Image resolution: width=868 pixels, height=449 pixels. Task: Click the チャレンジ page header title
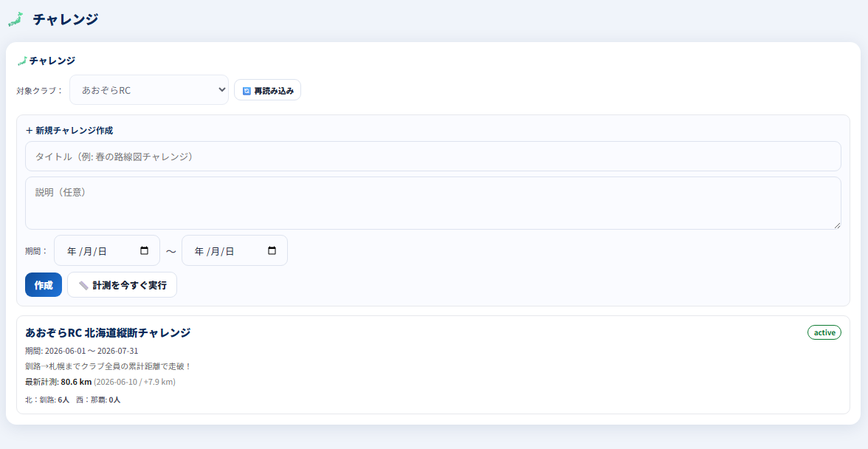(65, 19)
